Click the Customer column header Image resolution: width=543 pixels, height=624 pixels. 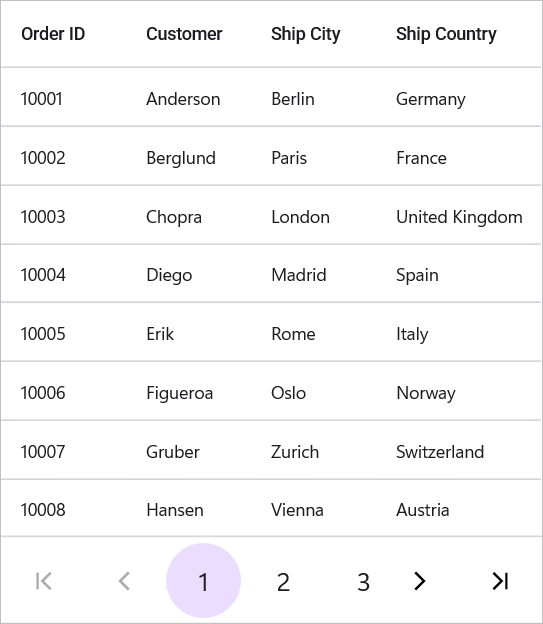(184, 34)
